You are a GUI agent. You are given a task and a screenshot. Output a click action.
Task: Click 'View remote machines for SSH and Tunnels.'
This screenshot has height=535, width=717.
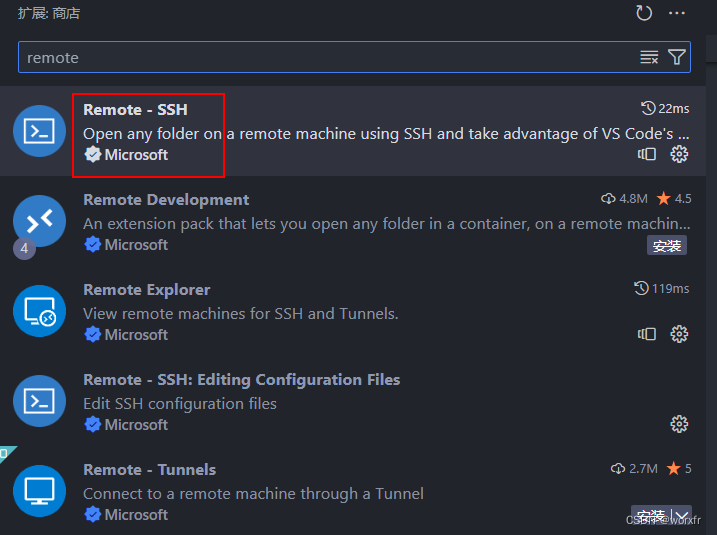241,314
